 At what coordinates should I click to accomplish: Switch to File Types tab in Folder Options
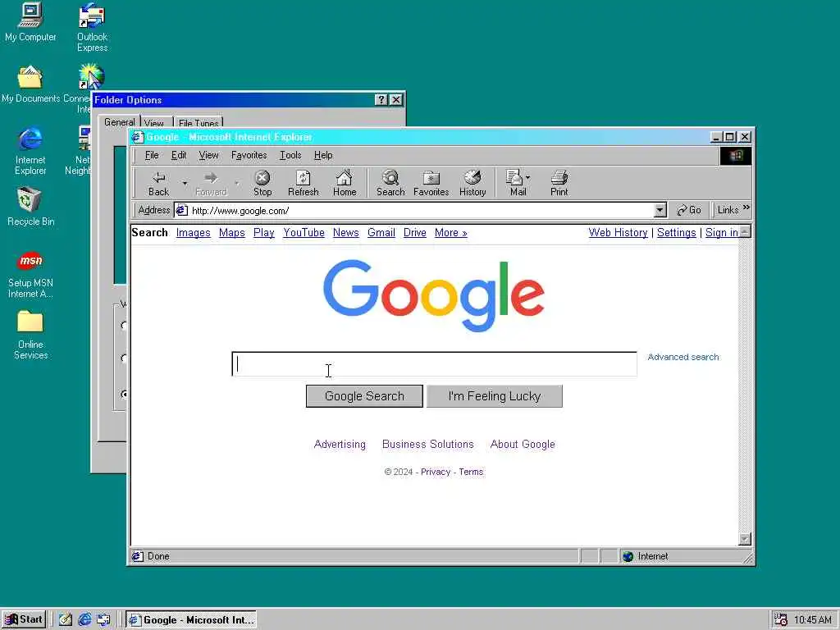199,123
